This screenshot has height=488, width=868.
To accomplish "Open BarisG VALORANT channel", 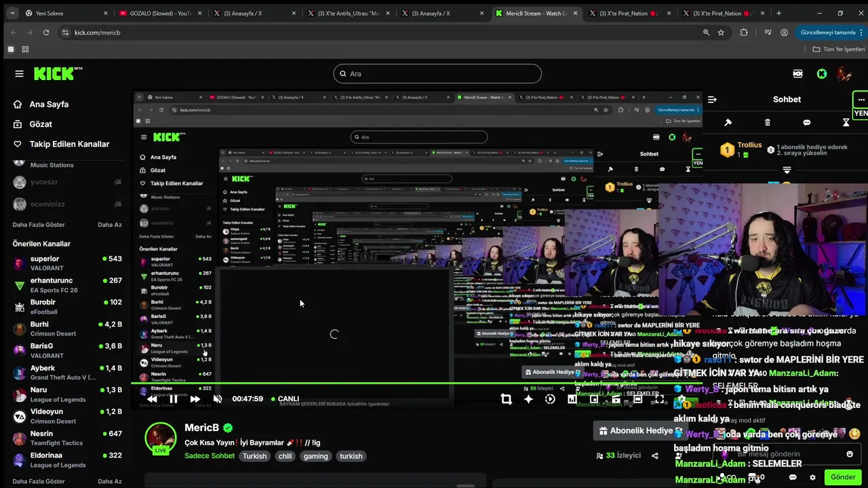I will [x=67, y=350].
